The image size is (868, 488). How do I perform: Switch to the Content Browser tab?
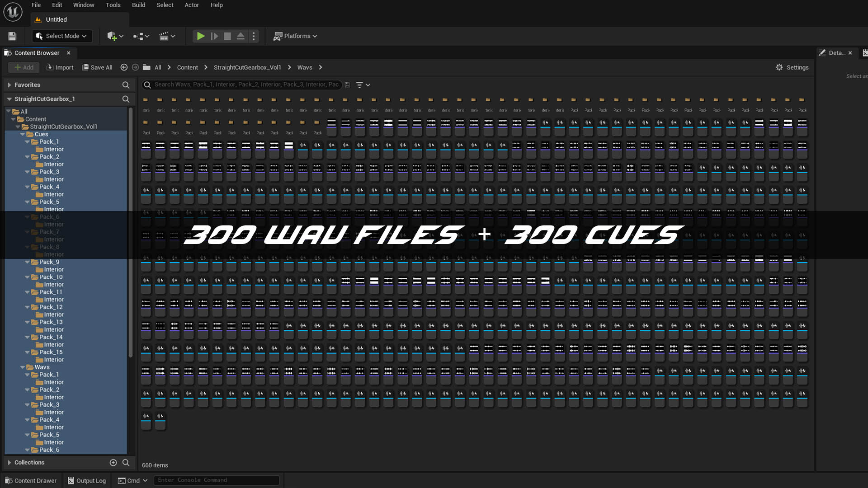[x=36, y=53]
